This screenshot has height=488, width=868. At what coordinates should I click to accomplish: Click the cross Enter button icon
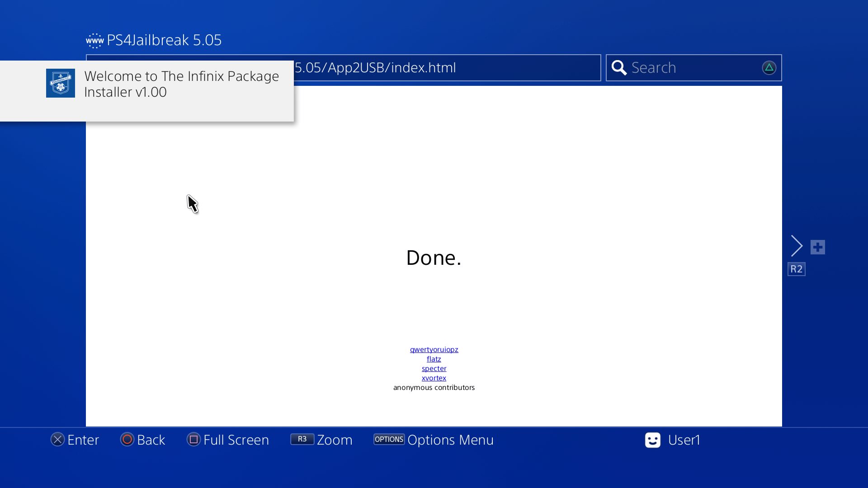[57, 440]
